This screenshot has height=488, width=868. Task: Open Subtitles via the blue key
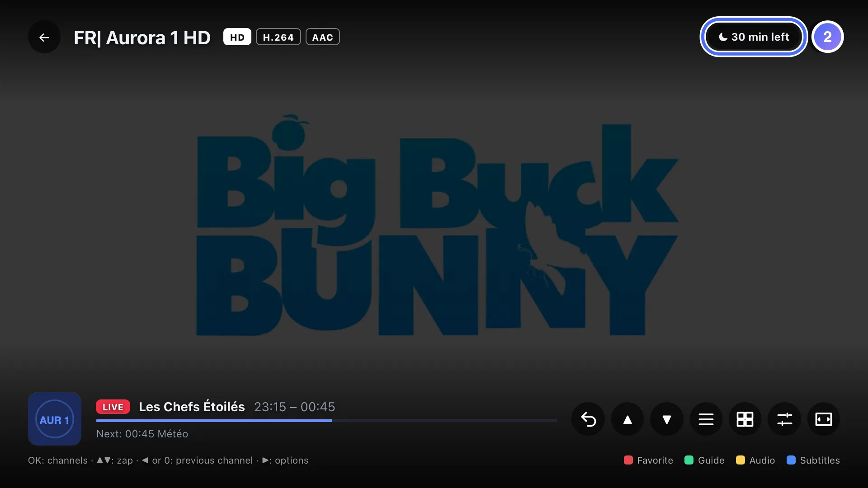pos(813,460)
